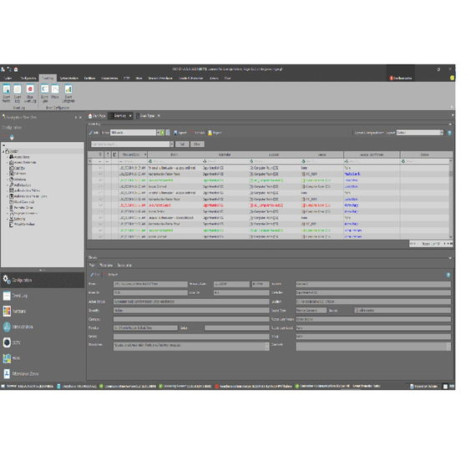
Task: Click the green refresh icon beside Filter
Action: coord(162,133)
